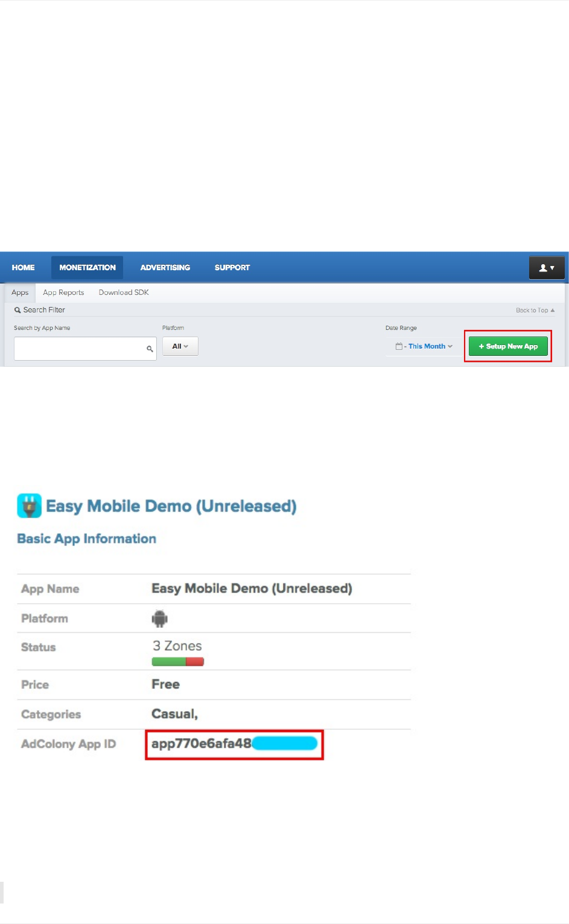Click the Setup New App button
This screenshot has height=924, width=569.
[x=508, y=346]
